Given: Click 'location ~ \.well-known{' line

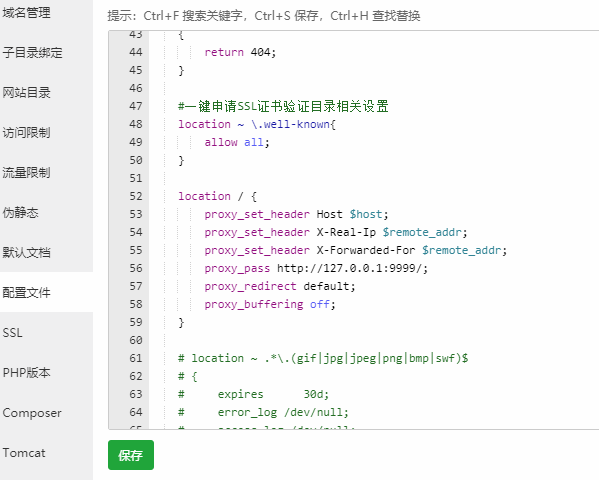Looking at the screenshot, I should [257, 124].
